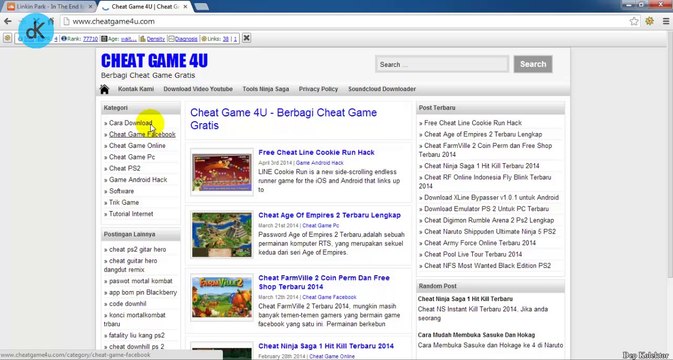Open Tools Ninja Saga menu item

(266, 89)
